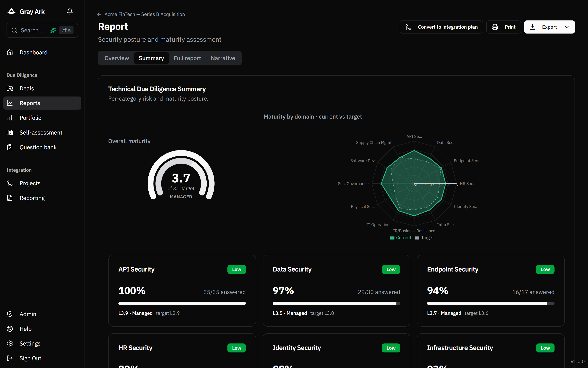Click the Low badge on Infrastructure Security
The image size is (588, 368).
(545, 348)
